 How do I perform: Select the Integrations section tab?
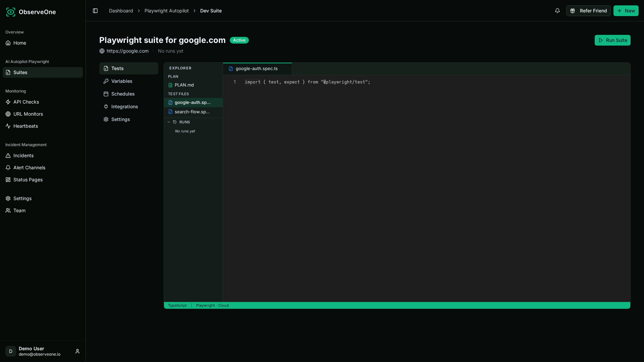pyautogui.click(x=129, y=107)
